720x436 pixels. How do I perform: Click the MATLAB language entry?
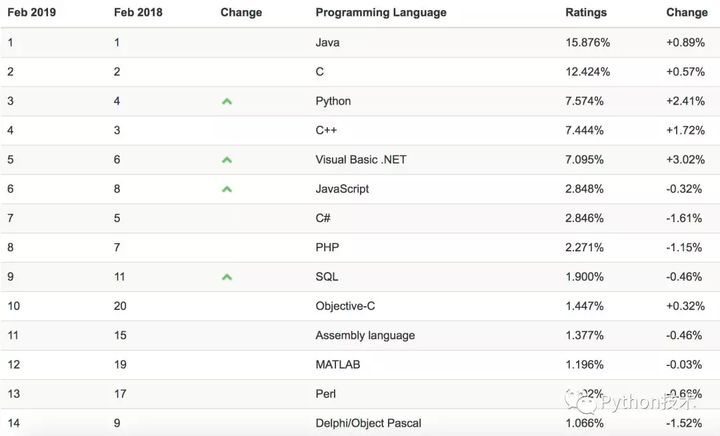338,364
